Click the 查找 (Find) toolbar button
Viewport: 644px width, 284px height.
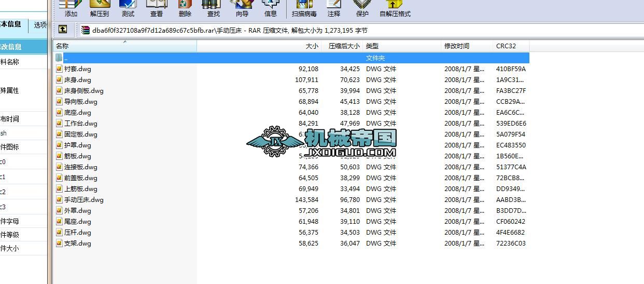(x=214, y=9)
